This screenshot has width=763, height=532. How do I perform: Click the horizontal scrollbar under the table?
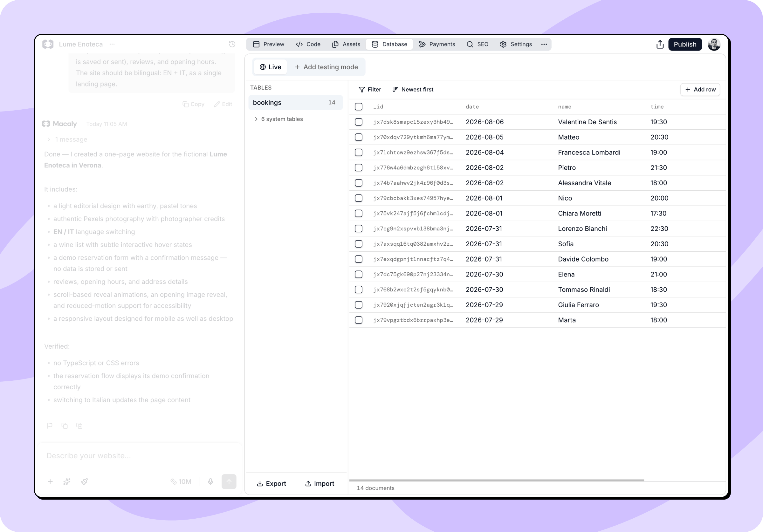click(x=497, y=481)
